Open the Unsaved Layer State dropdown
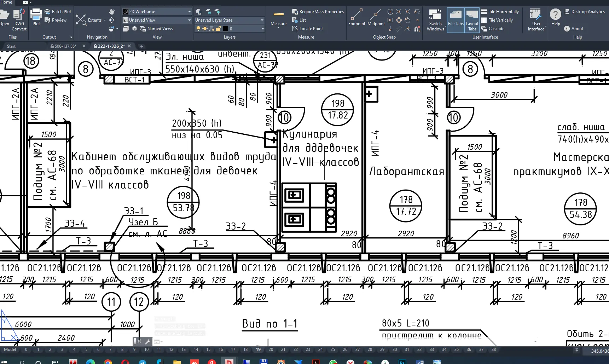Image resolution: width=609 pixels, height=364 pixels. pos(262,20)
